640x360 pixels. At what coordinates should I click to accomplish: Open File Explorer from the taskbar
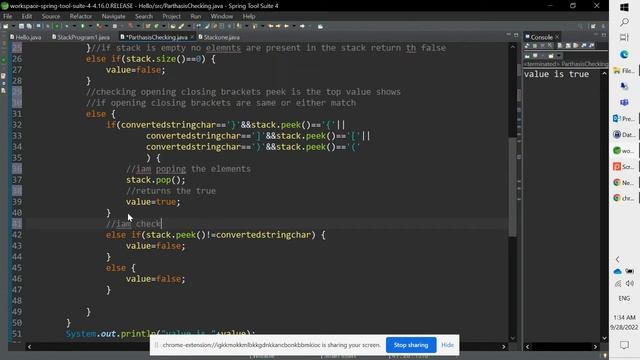point(624,71)
